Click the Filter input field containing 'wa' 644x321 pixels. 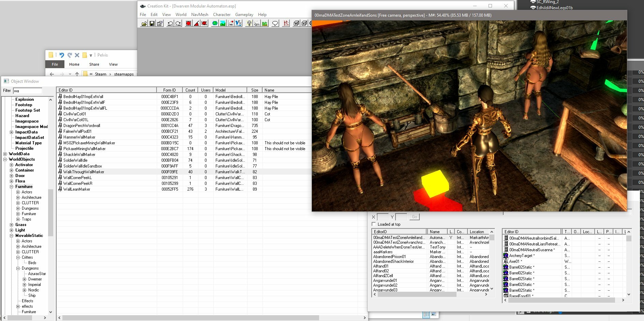pyautogui.click(x=28, y=91)
